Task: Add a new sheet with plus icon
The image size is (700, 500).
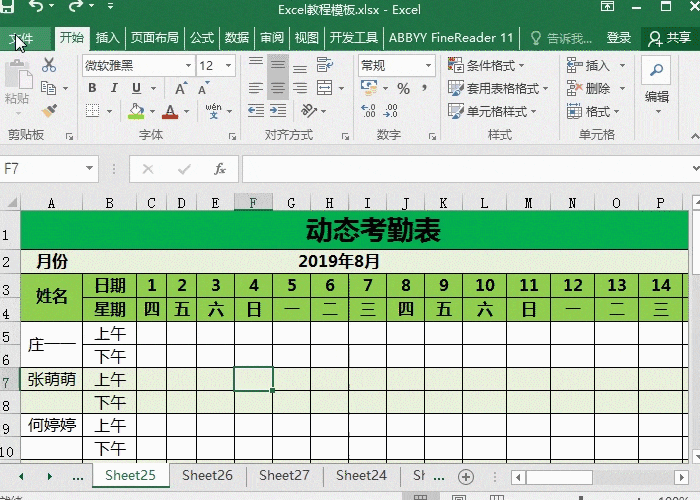Action: (464, 476)
